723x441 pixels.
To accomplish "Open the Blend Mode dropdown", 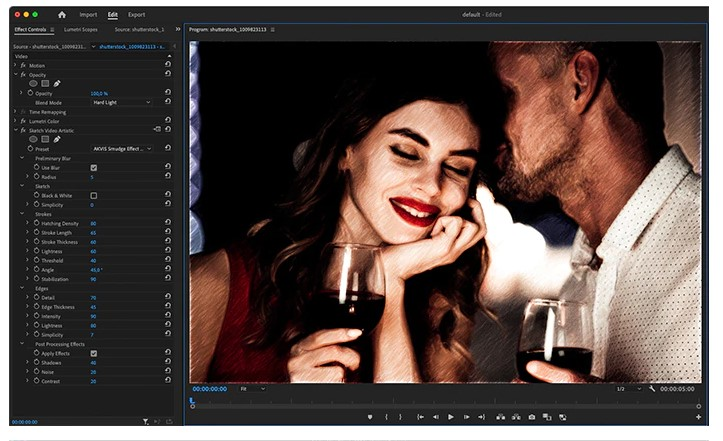I will (x=121, y=102).
